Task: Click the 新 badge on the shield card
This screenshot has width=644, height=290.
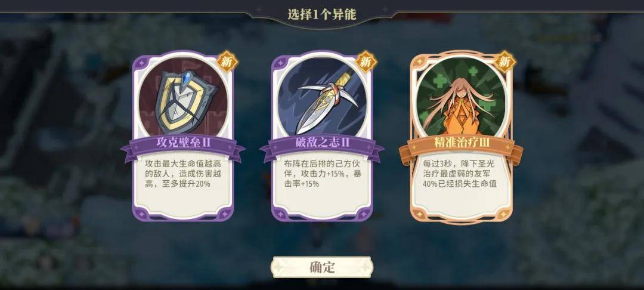Action: (x=227, y=61)
